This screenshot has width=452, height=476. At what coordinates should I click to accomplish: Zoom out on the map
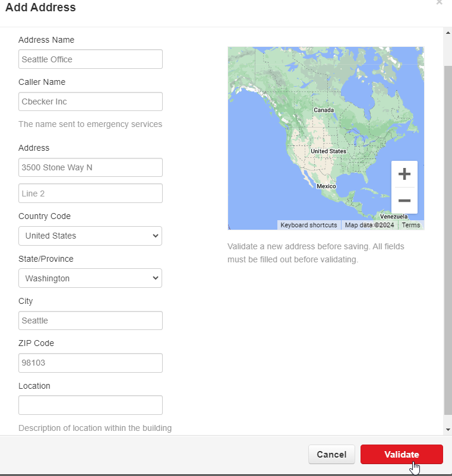pyautogui.click(x=404, y=201)
